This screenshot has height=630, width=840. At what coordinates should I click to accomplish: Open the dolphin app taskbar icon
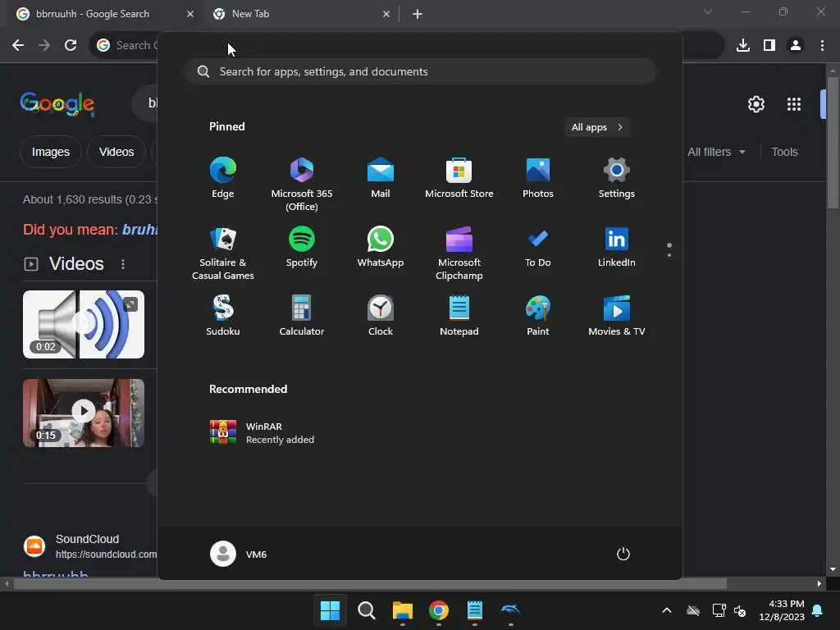[x=510, y=610]
